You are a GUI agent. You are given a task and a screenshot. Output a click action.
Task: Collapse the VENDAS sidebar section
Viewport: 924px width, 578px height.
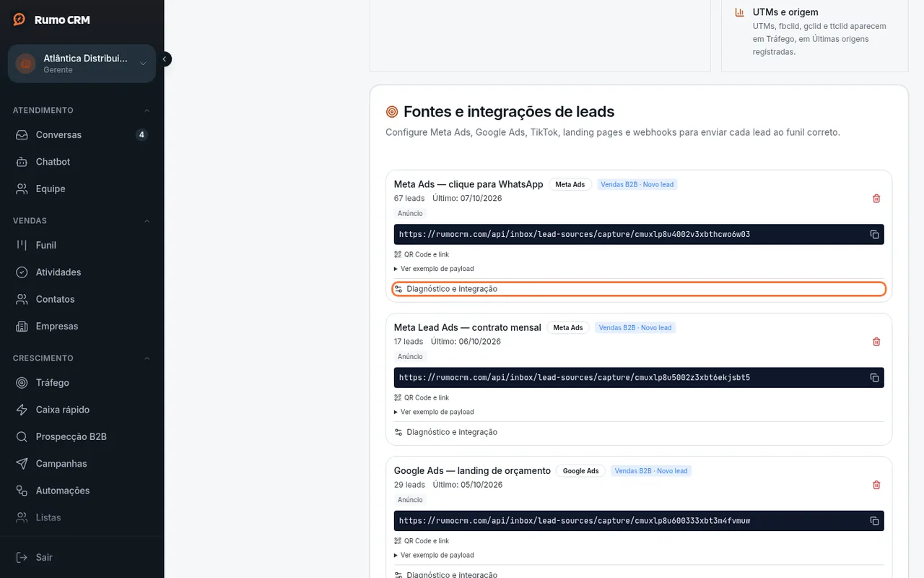coord(82,221)
